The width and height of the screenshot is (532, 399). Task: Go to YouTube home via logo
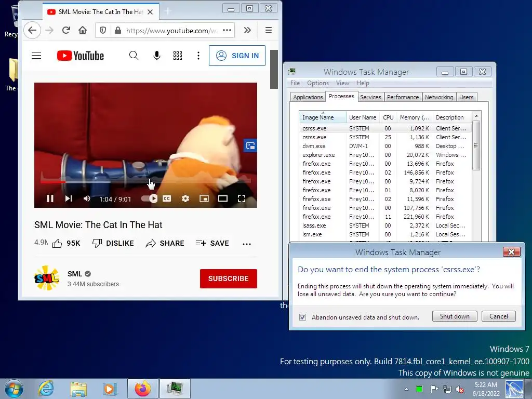point(81,56)
